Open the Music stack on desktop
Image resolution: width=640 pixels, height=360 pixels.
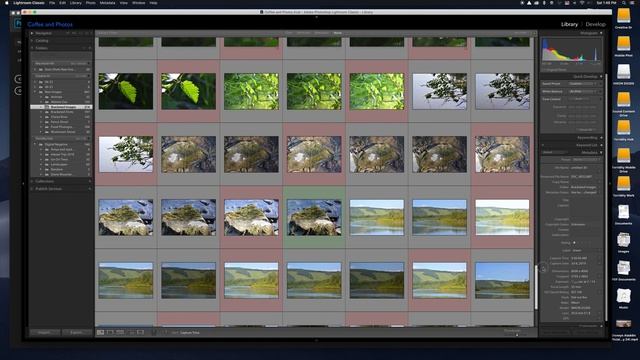coord(623,296)
